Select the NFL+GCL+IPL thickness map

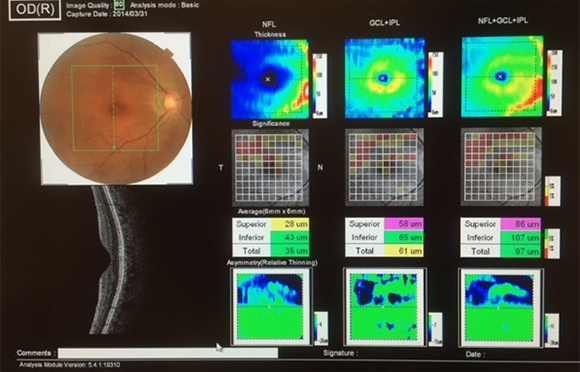[x=503, y=77]
